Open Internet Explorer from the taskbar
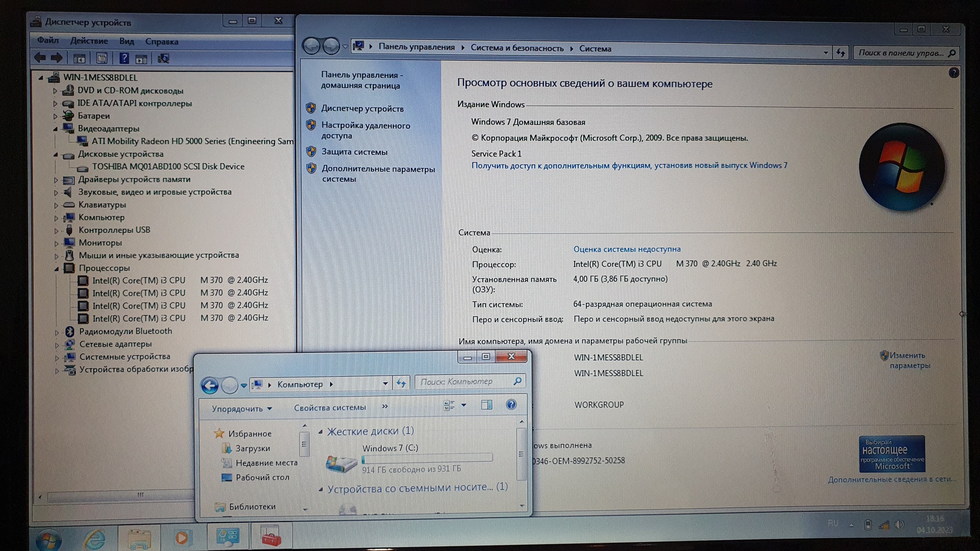This screenshot has width=980, height=551. pyautogui.click(x=94, y=539)
